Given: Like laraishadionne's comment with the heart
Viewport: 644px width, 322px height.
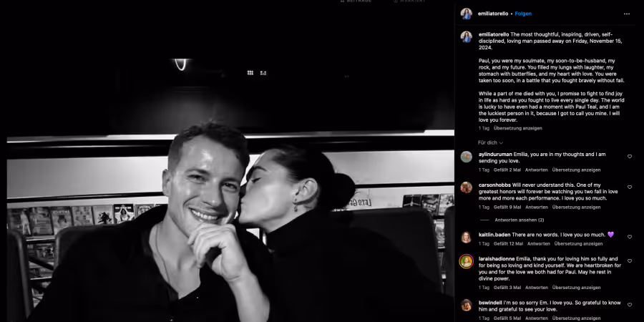Looking at the screenshot, I should [x=630, y=261].
